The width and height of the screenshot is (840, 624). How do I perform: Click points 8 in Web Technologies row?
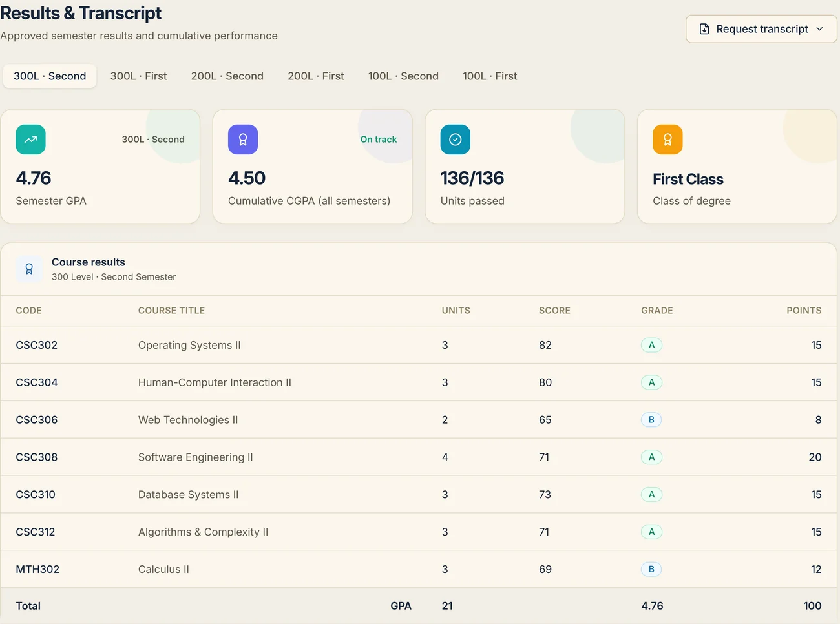(x=818, y=420)
